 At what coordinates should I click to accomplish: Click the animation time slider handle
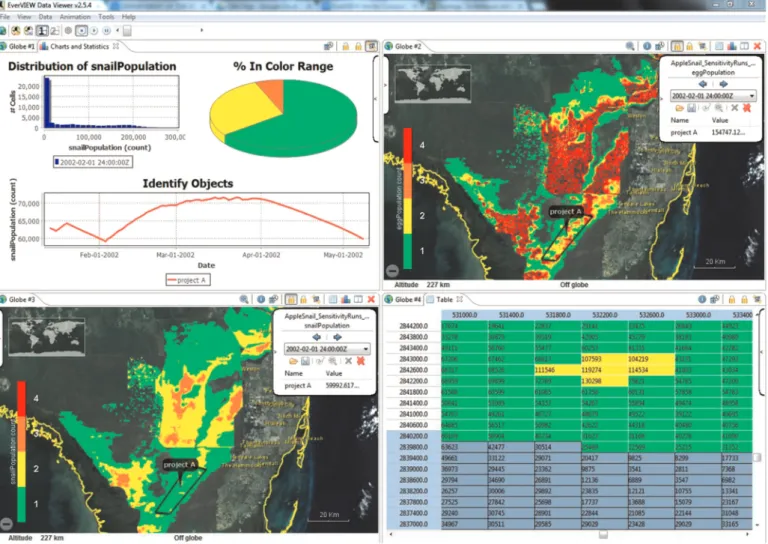tap(127, 31)
